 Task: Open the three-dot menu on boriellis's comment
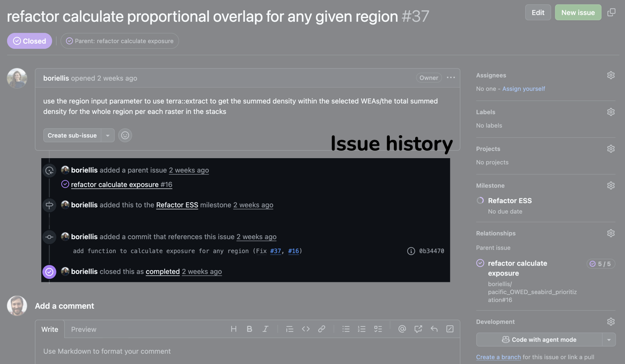coord(451,78)
